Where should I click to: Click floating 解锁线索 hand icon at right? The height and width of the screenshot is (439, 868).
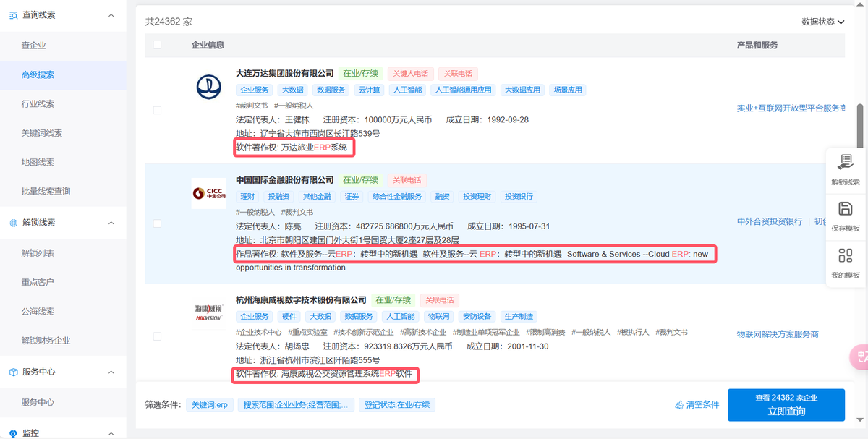pyautogui.click(x=846, y=161)
